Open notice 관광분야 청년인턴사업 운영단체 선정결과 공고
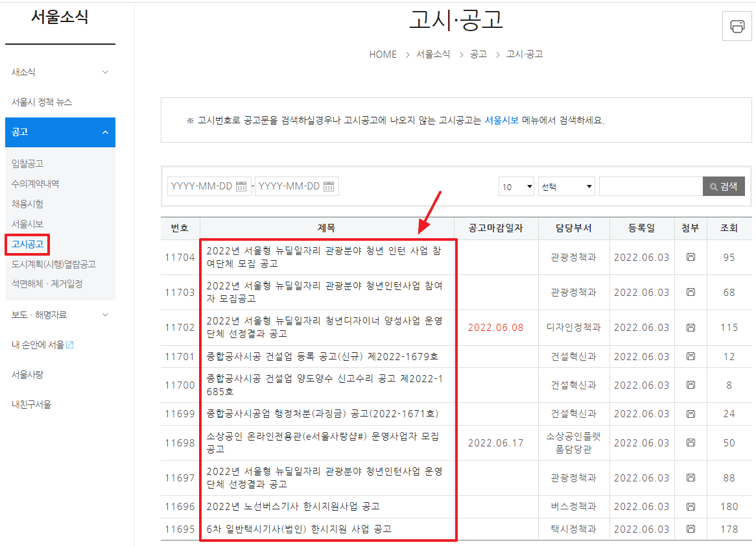756x547 pixels. pos(324,478)
